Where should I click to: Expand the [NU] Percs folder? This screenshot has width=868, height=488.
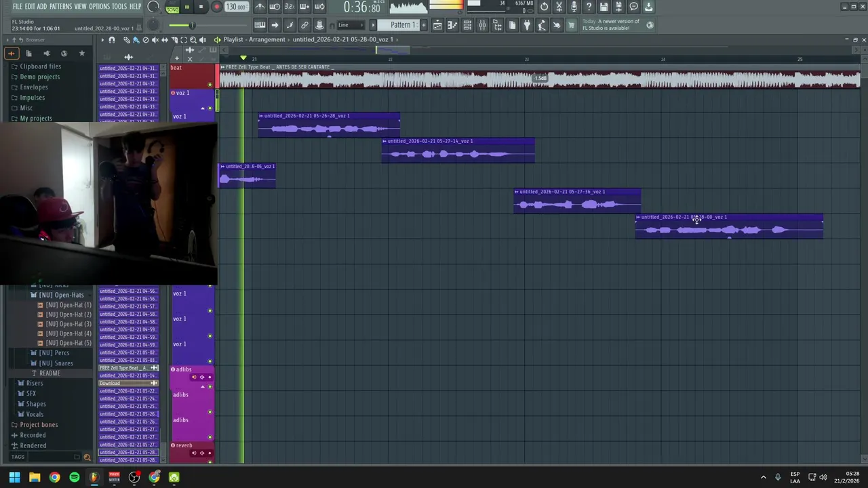[54, 353]
